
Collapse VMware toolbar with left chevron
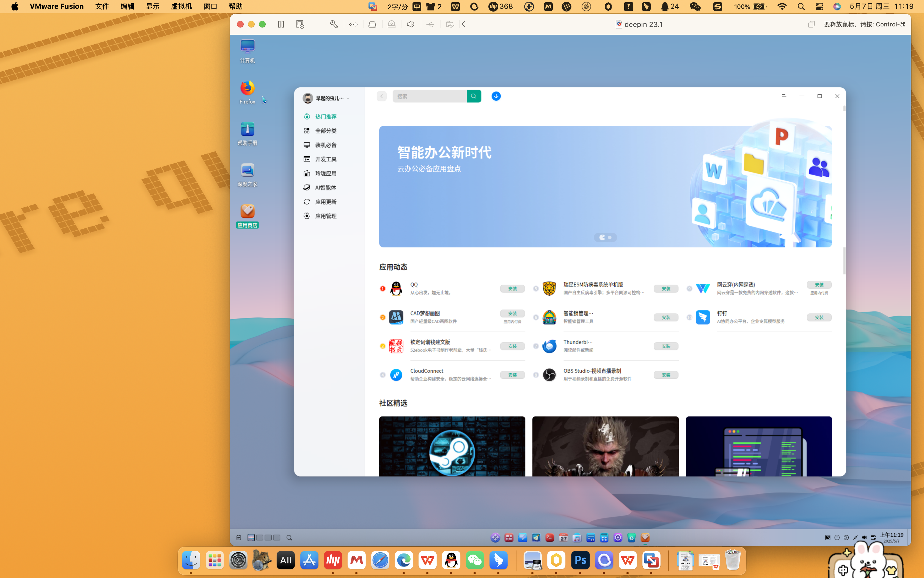464,24
